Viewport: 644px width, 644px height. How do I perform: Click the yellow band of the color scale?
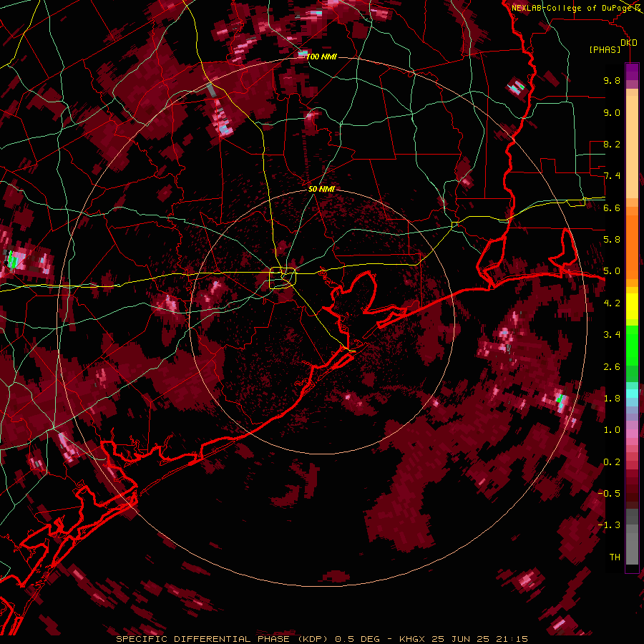click(632, 307)
